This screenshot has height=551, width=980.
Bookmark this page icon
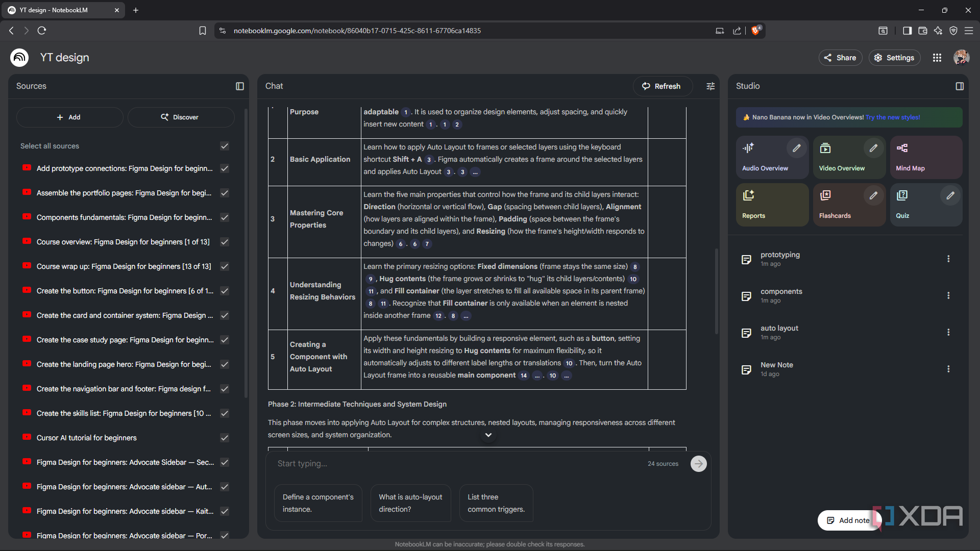[203, 31]
